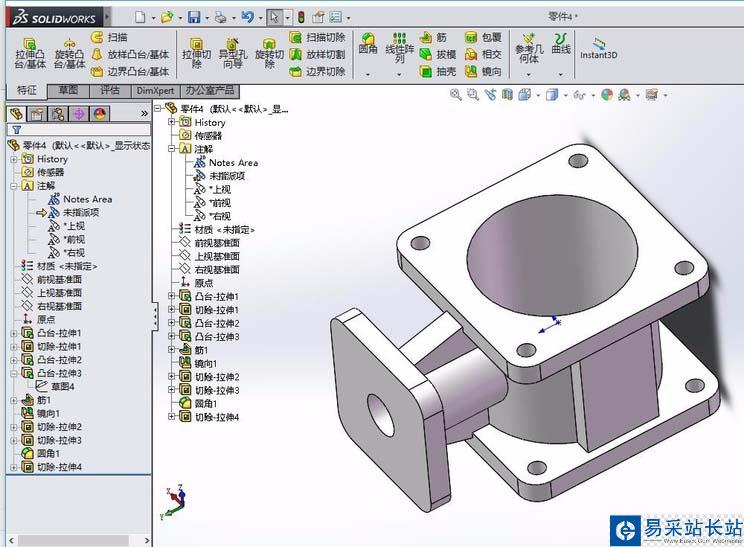Expand more panel tabs with the double-chevron

(144, 114)
